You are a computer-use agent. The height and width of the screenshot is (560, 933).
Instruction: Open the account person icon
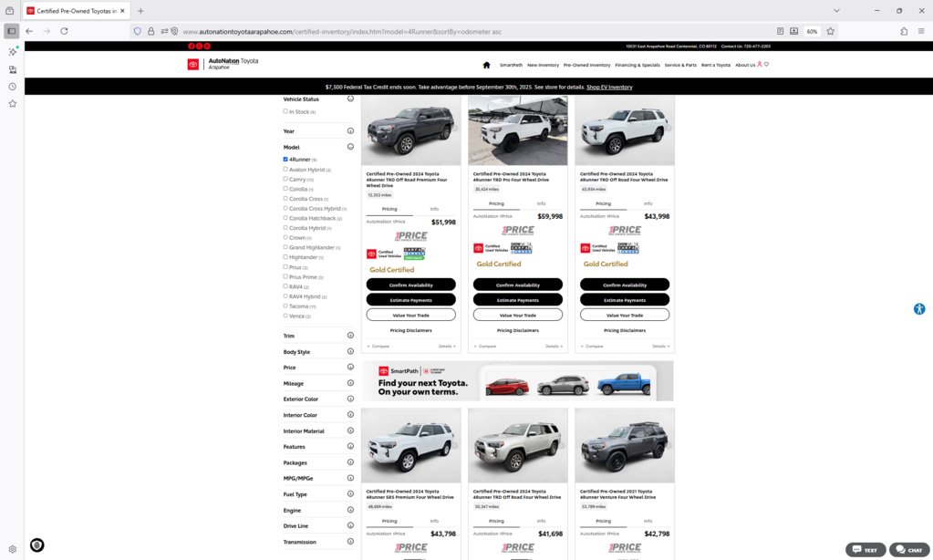(759, 64)
